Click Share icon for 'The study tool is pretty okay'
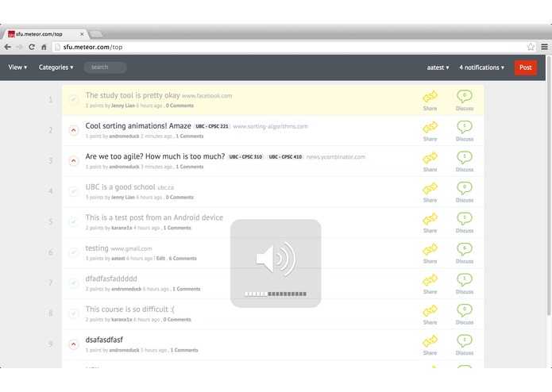Viewport: 552px width, 392px height. point(430,96)
